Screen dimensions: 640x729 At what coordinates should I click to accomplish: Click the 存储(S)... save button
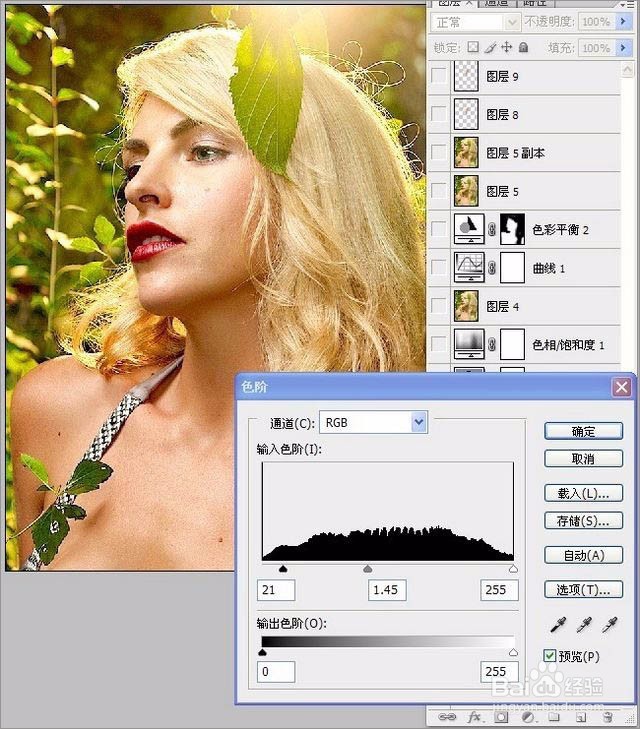583,521
